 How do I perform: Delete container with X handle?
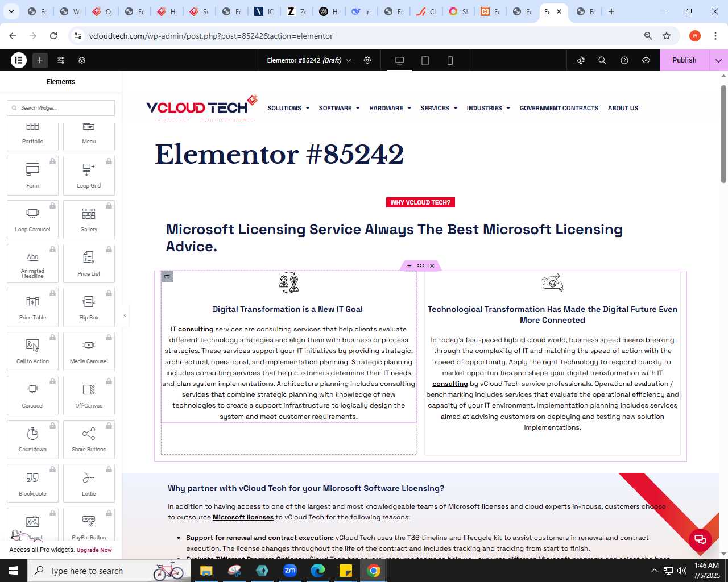(x=432, y=266)
